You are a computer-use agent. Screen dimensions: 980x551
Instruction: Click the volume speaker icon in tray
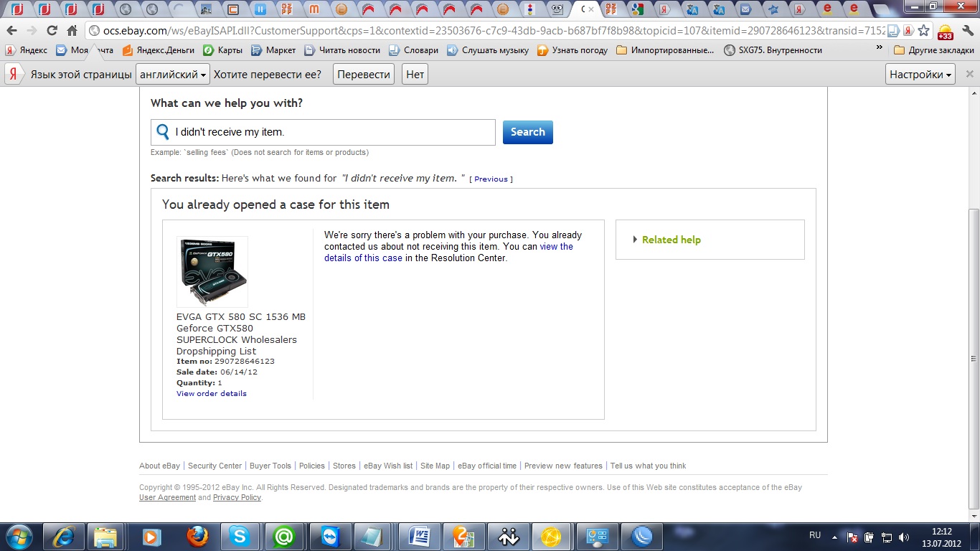[x=904, y=537]
